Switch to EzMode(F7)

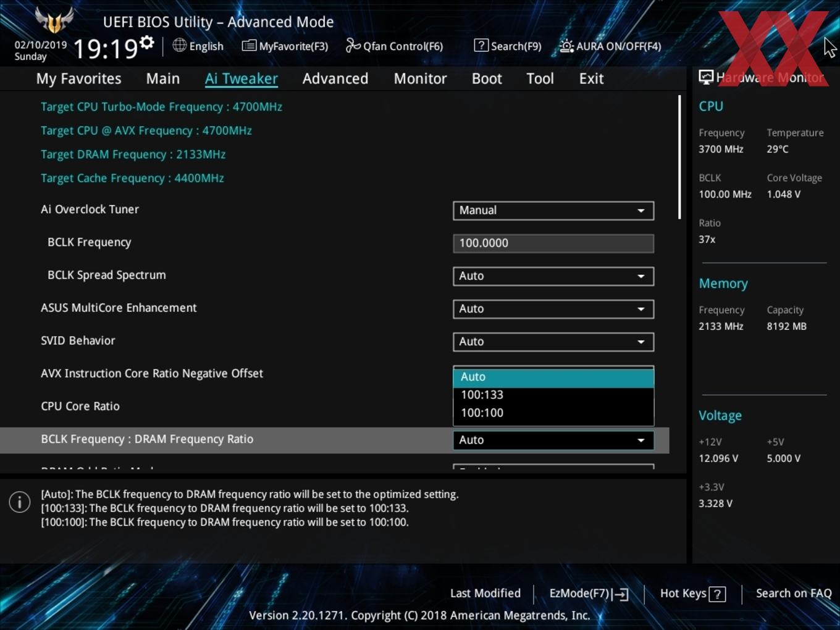(x=589, y=594)
